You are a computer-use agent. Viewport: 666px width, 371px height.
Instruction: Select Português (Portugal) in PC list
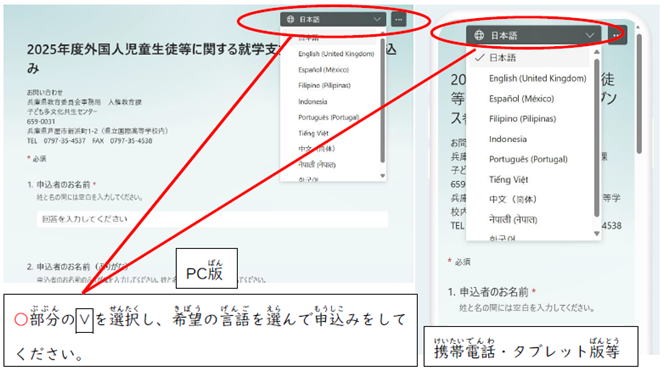[x=328, y=117]
